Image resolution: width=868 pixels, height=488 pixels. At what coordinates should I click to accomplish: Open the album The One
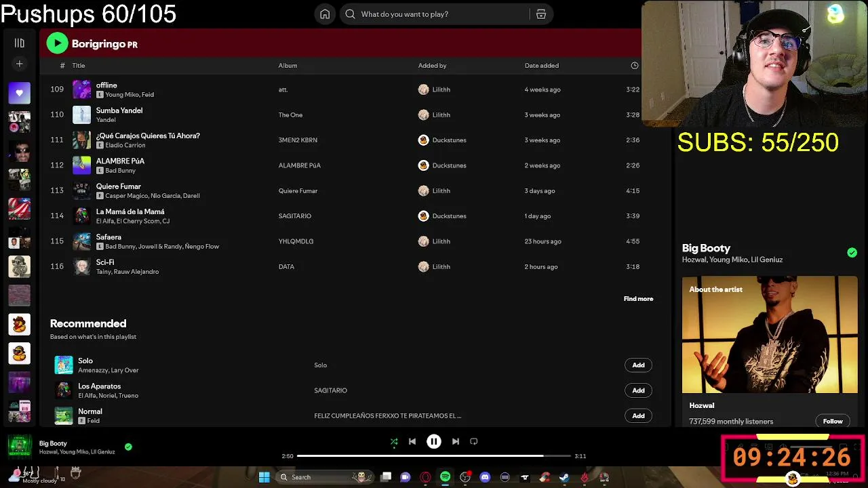(290, 115)
